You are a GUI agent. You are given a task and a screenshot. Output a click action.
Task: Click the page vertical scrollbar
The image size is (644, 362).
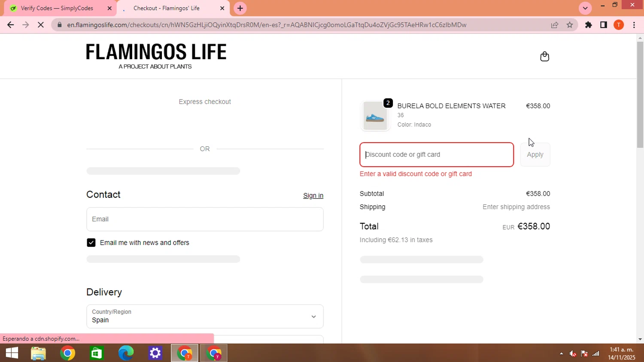coord(640,95)
